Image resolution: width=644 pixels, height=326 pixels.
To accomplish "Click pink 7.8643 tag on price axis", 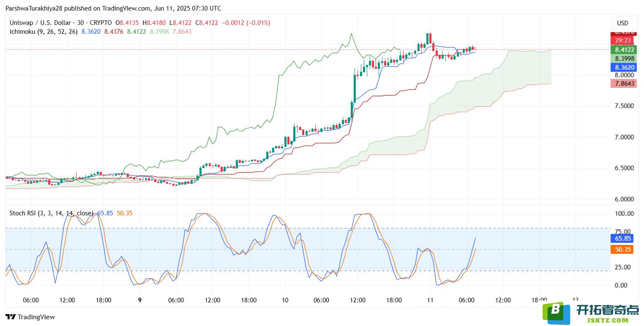I will pyautogui.click(x=623, y=83).
